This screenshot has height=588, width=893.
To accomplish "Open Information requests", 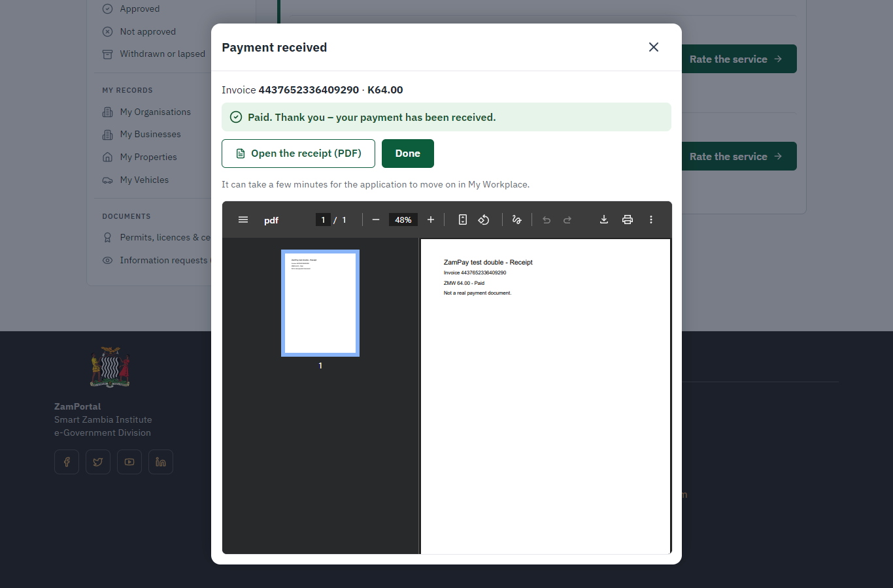I will [156, 260].
